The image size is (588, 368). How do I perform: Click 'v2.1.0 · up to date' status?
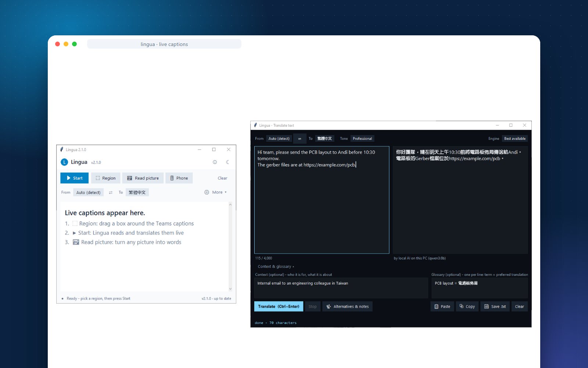point(216,298)
